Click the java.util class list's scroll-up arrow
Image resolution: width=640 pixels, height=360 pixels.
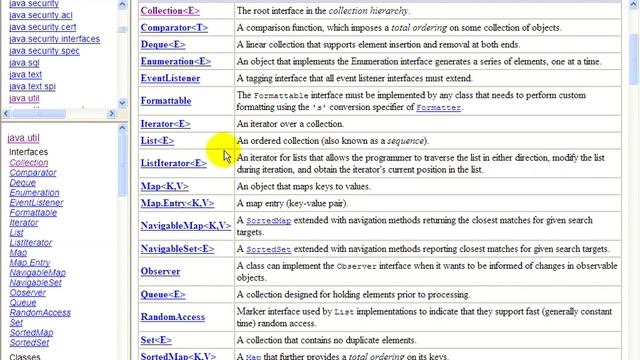122,128
